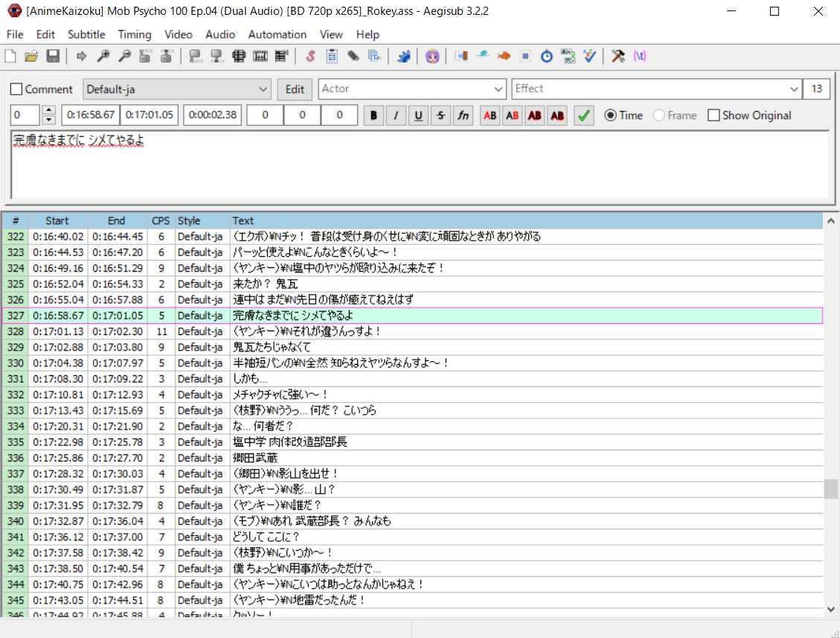Open the Spell Checker icon
The image size is (840, 638).
click(590, 56)
